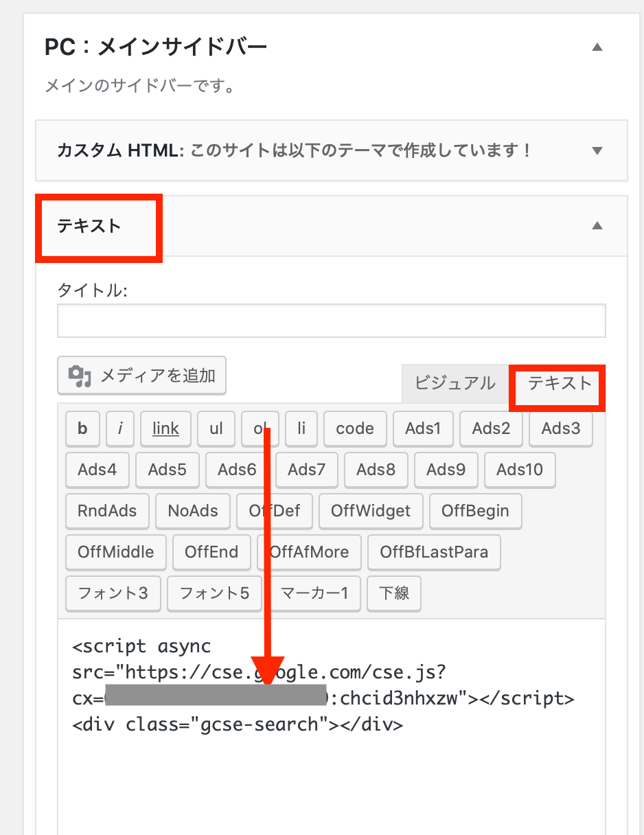Click the bold b quicktag
The height and width of the screenshot is (835, 644).
[x=83, y=428]
